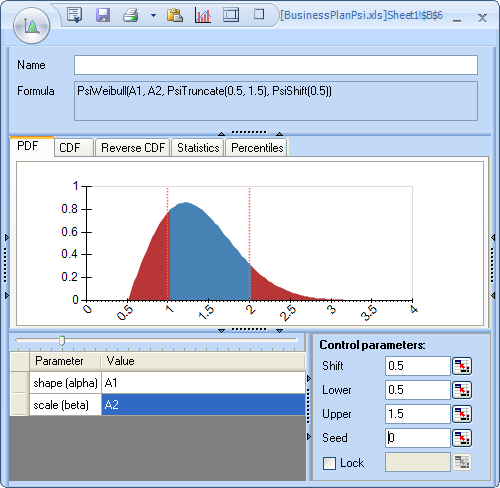Click the panel layout toolbar icon
500x488 pixels.
tap(231, 15)
